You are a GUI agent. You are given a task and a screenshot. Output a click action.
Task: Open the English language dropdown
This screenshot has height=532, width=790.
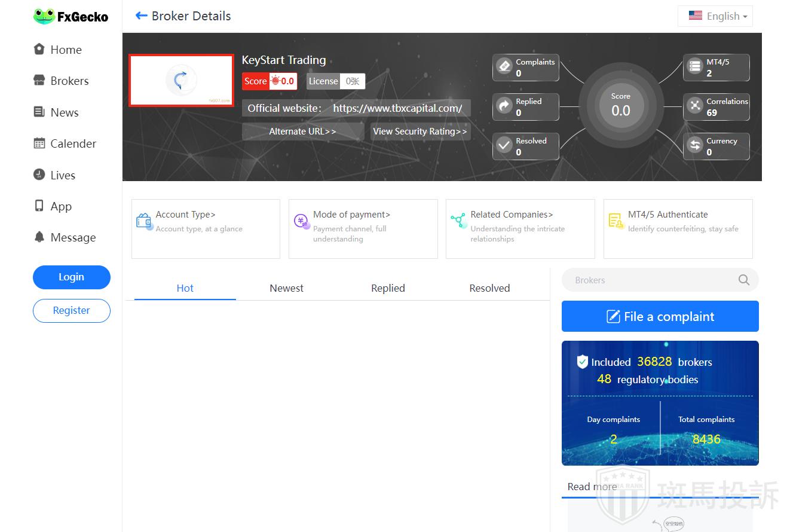(715, 16)
